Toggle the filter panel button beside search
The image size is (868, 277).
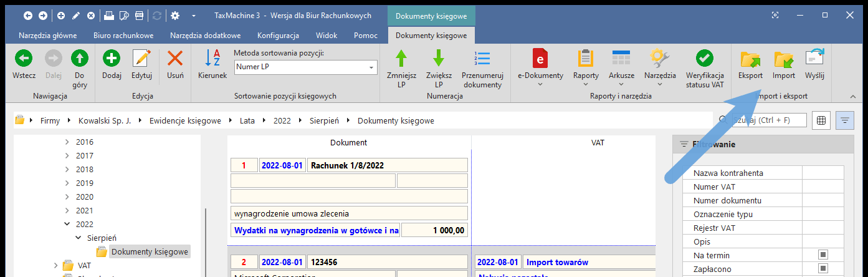[845, 120]
